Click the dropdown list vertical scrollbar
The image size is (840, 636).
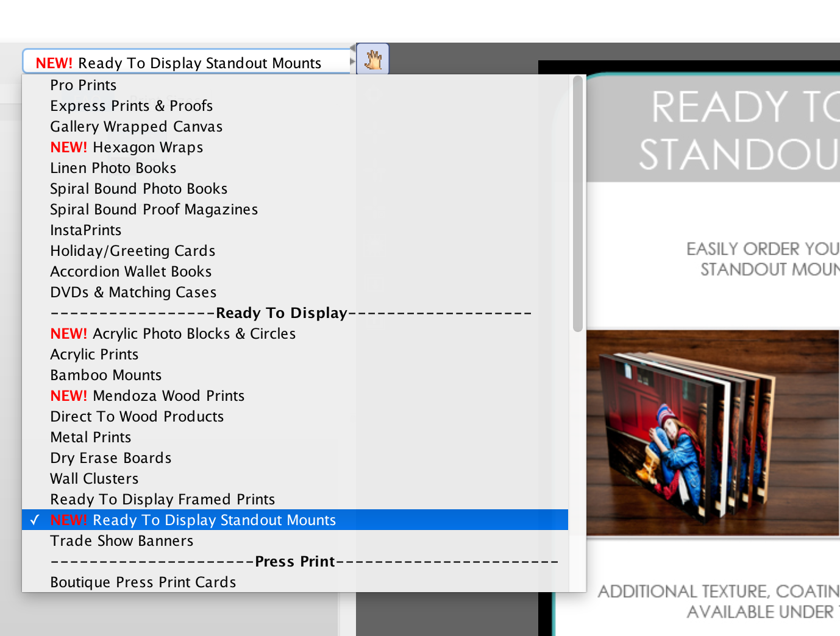578,204
